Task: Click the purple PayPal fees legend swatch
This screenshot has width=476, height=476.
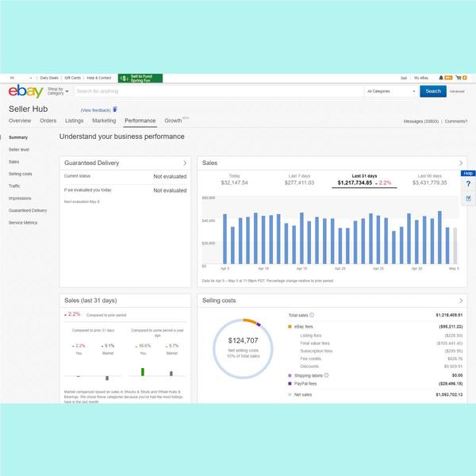Action: tap(290, 384)
